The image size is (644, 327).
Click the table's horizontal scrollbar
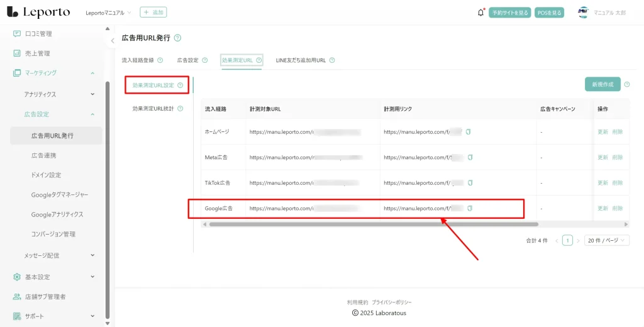[374, 224]
